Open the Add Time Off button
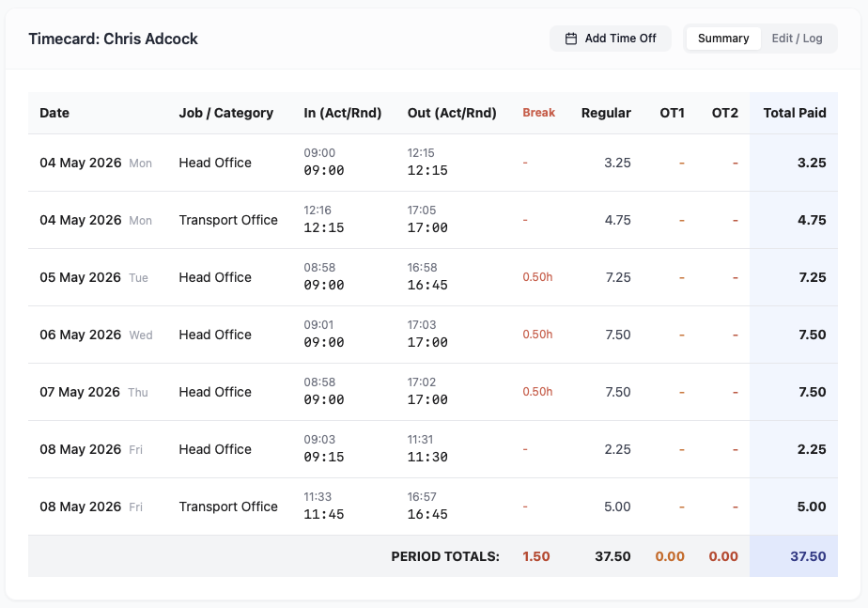868x608 pixels. pyautogui.click(x=610, y=39)
